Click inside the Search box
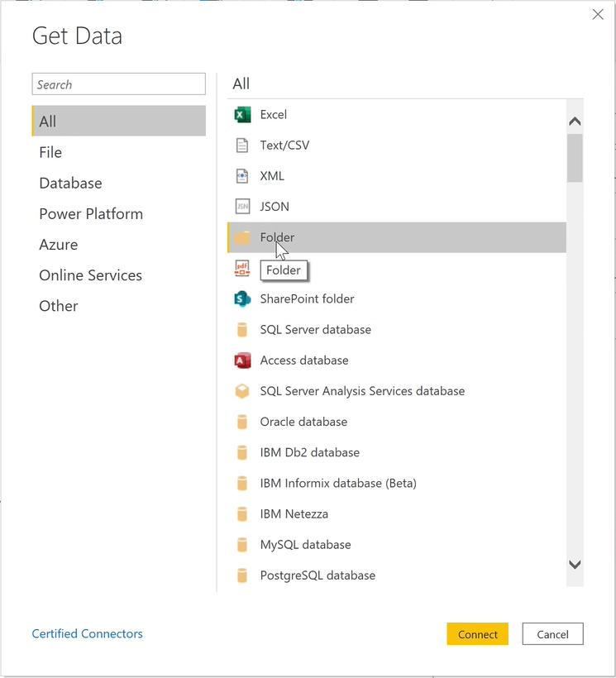 (118, 84)
